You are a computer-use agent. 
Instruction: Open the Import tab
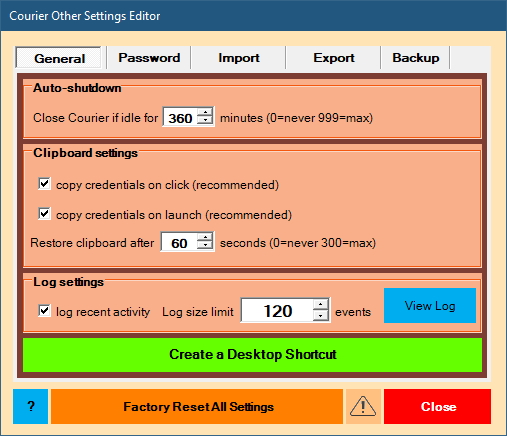(x=239, y=58)
